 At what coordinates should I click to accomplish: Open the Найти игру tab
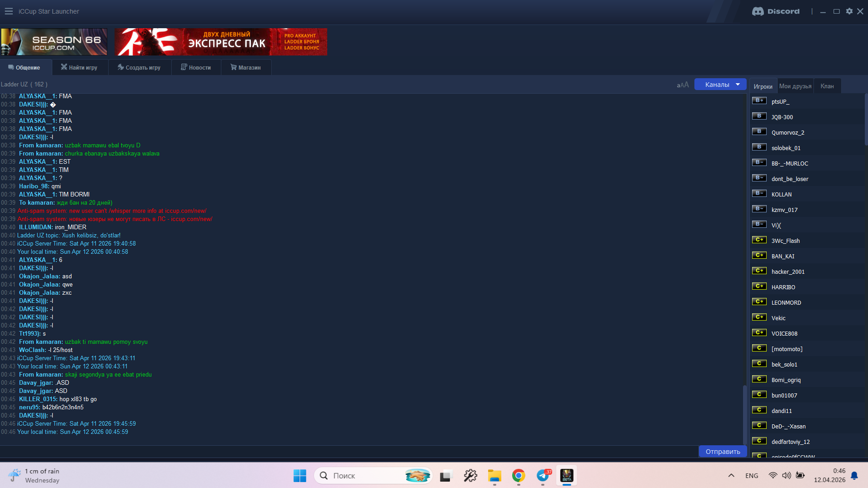80,67
